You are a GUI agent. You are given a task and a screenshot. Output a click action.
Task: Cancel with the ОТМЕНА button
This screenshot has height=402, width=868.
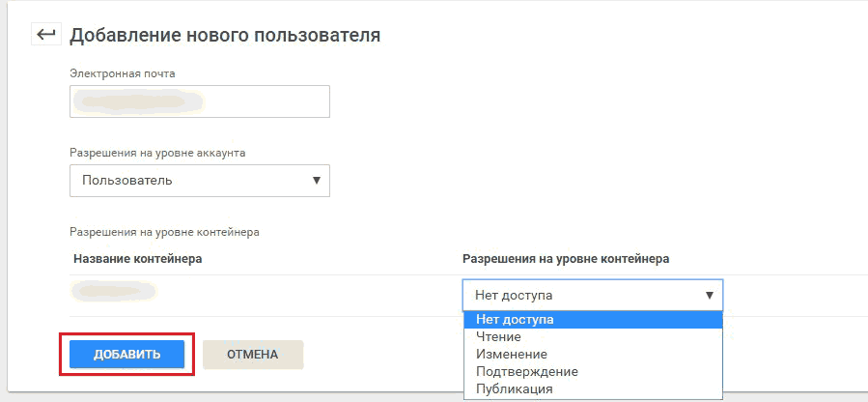pos(252,355)
